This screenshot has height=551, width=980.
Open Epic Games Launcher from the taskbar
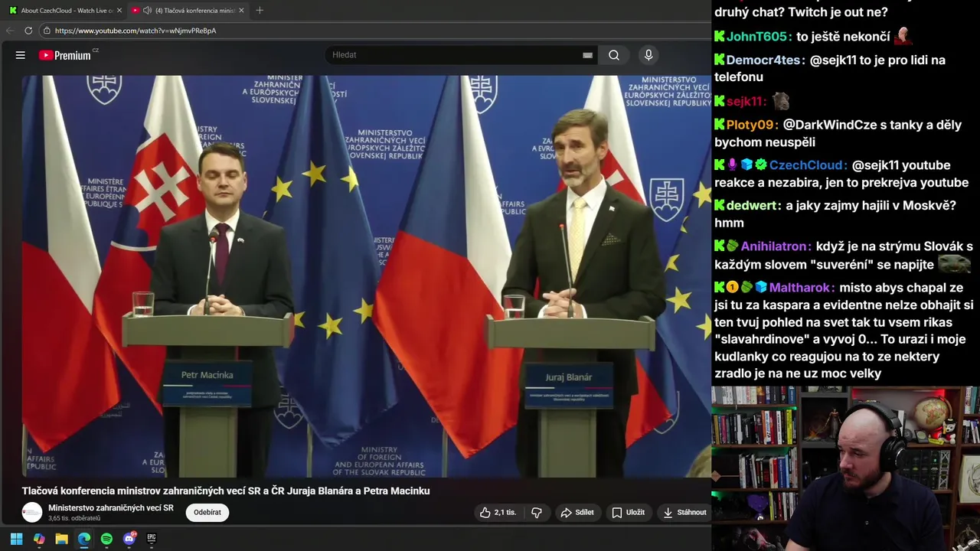[x=152, y=539]
